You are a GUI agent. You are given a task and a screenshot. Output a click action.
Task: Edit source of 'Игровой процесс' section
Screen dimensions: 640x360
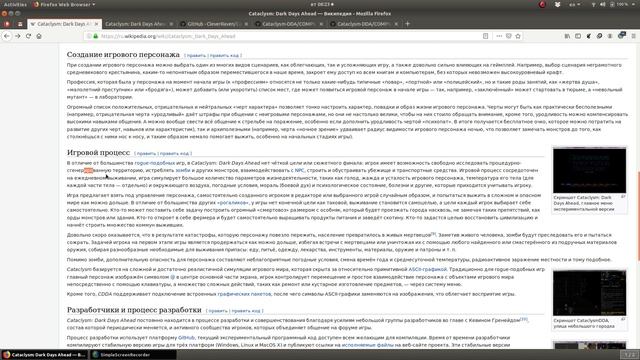[175, 153]
